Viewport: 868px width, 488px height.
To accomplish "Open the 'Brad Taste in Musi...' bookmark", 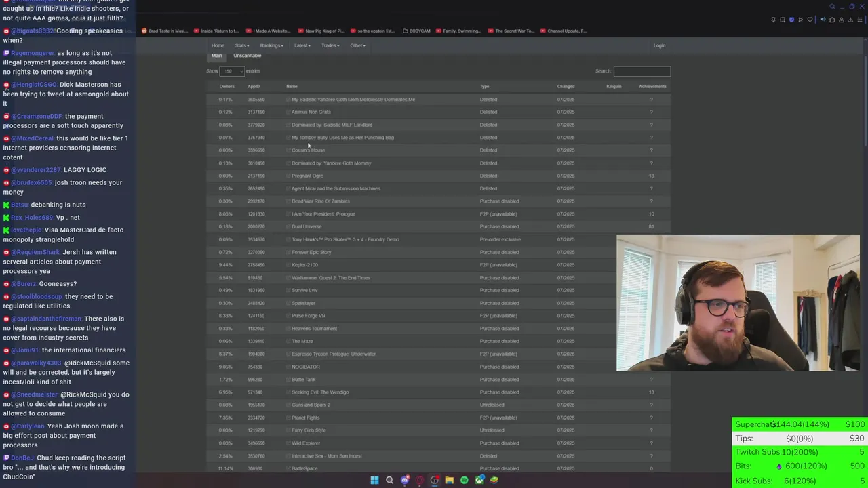I will pyautogui.click(x=165, y=30).
